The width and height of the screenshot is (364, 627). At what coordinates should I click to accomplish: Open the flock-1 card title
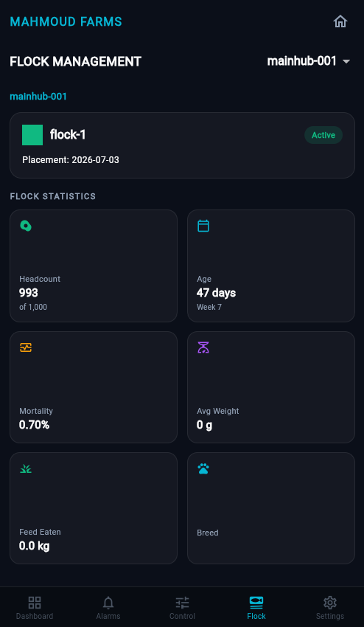pos(68,135)
